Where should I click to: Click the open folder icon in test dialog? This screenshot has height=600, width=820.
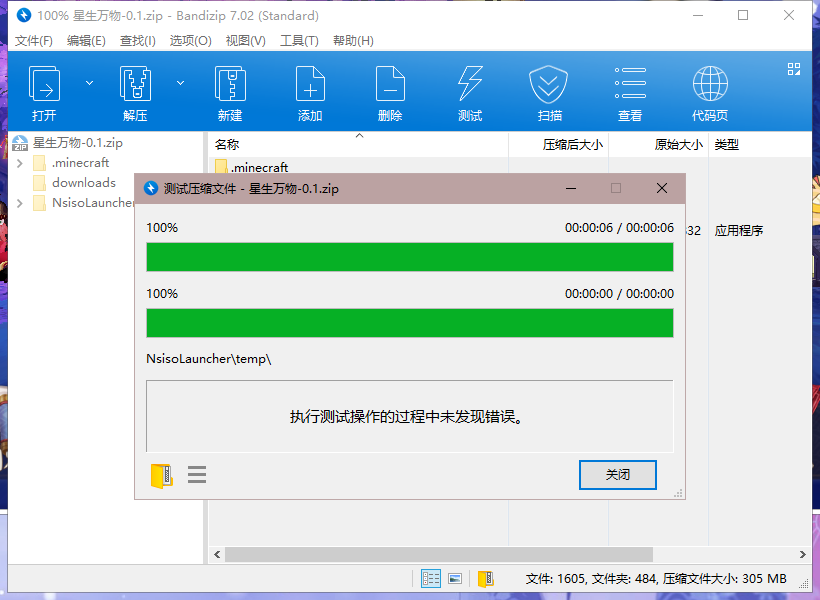(x=162, y=476)
